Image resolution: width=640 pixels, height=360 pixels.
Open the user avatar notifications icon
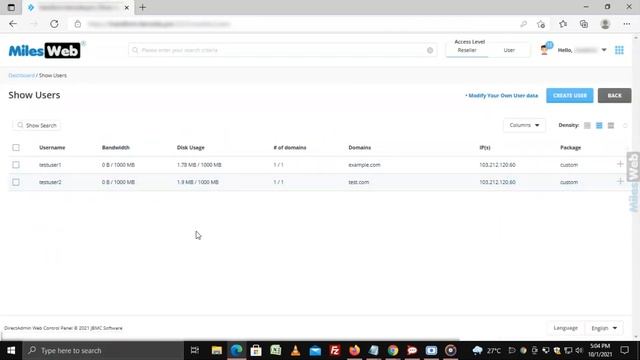tap(544, 49)
